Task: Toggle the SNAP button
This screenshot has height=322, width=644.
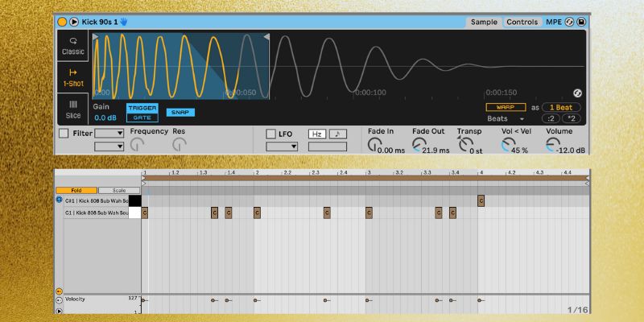Action: point(180,113)
